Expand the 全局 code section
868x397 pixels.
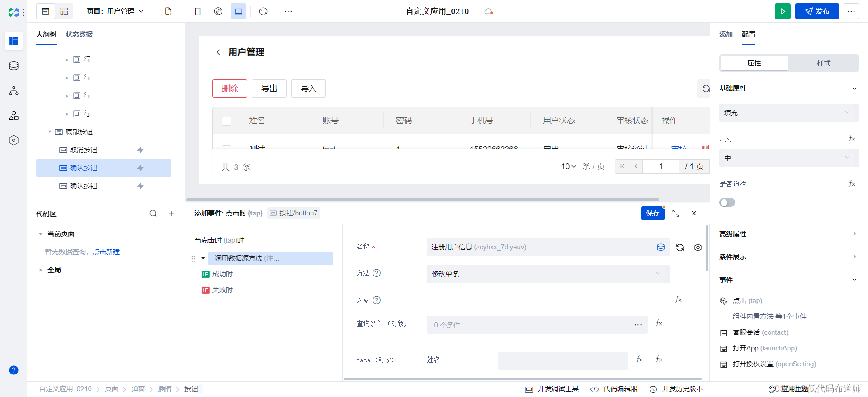(x=41, y=270)
